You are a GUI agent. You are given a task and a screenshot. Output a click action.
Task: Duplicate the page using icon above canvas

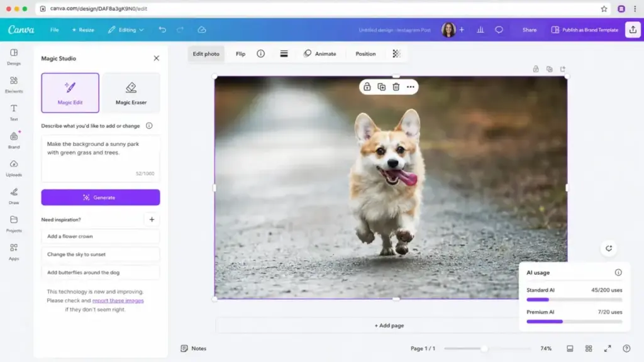549,69
